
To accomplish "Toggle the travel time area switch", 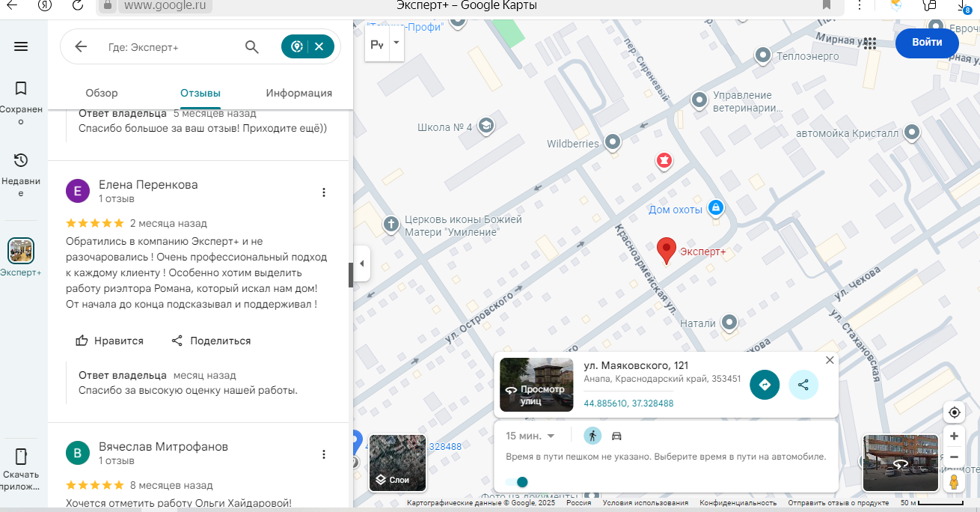I will (517, 482).
